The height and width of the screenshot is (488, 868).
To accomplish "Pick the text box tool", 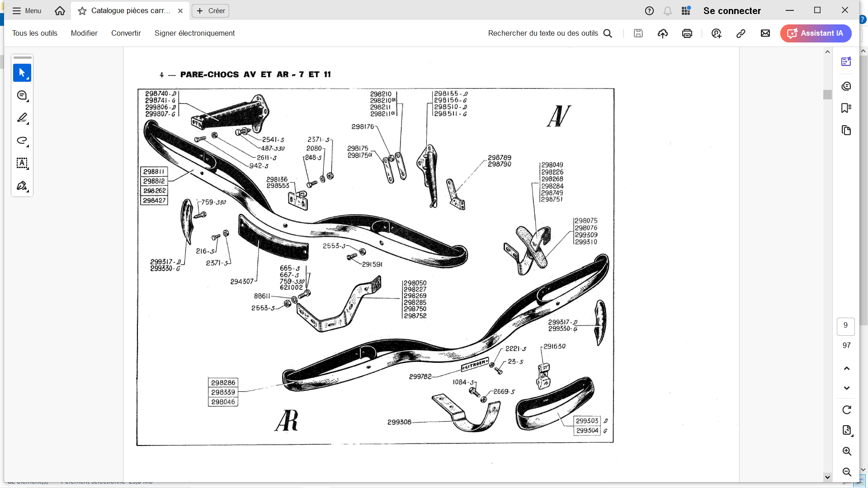I will (x=22, y=163).
